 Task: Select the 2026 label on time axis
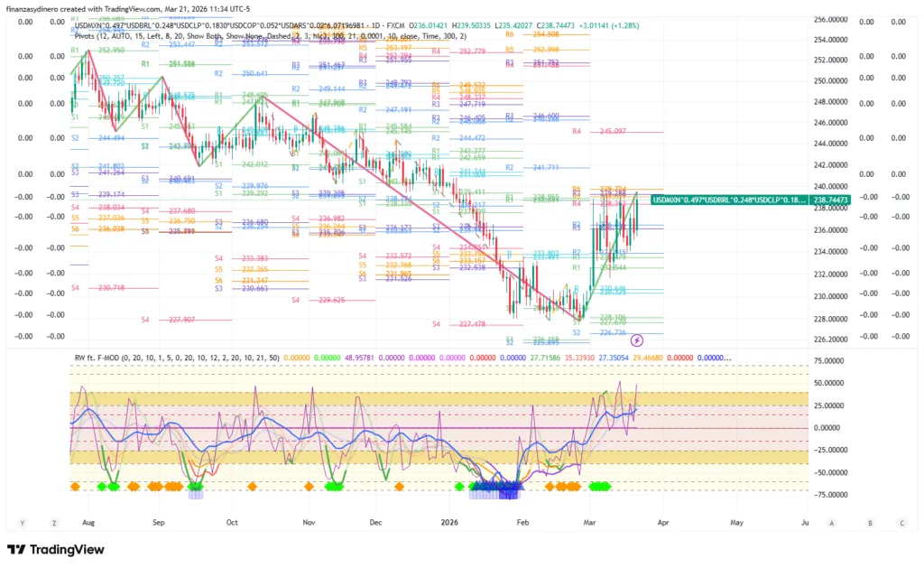coord(450,523)
